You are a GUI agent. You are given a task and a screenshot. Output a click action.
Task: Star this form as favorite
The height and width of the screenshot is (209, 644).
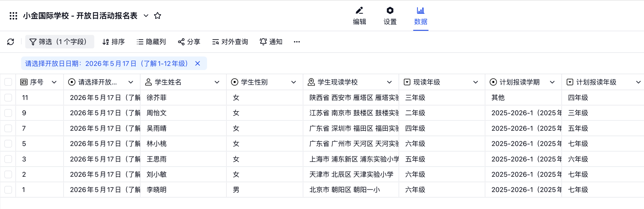[157, 16]
